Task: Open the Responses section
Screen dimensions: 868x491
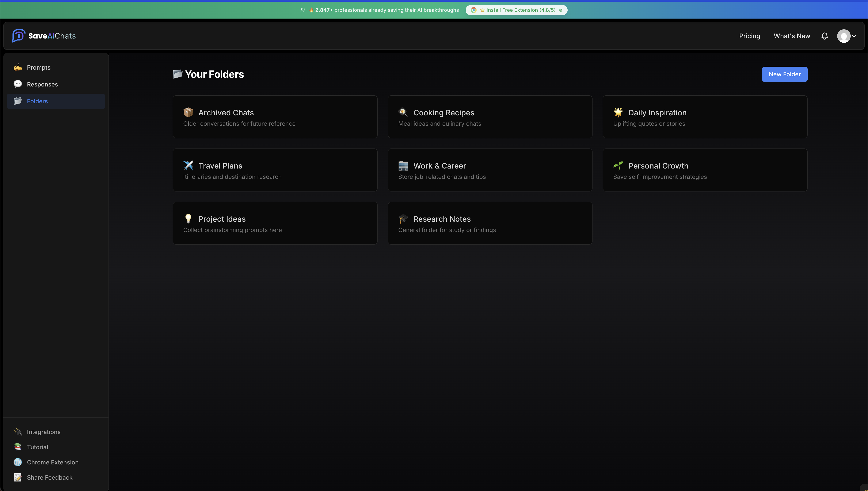Action: 56,84
